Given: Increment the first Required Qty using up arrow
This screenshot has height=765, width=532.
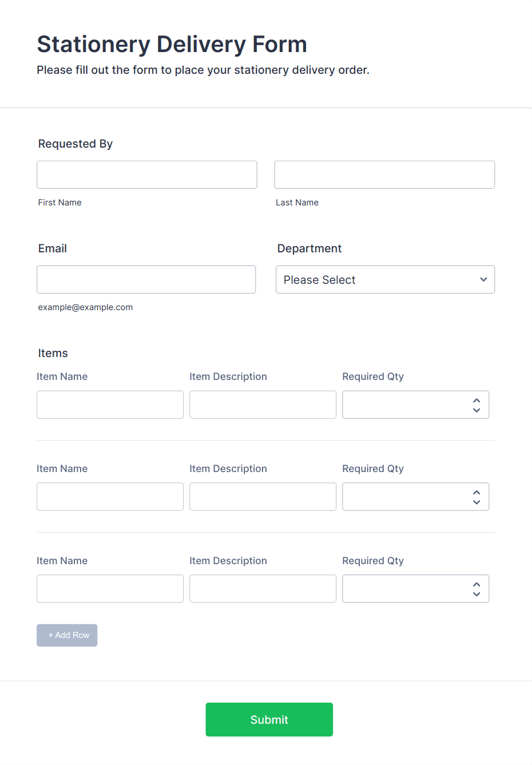Looking at the screenshot, I should 476,399.
